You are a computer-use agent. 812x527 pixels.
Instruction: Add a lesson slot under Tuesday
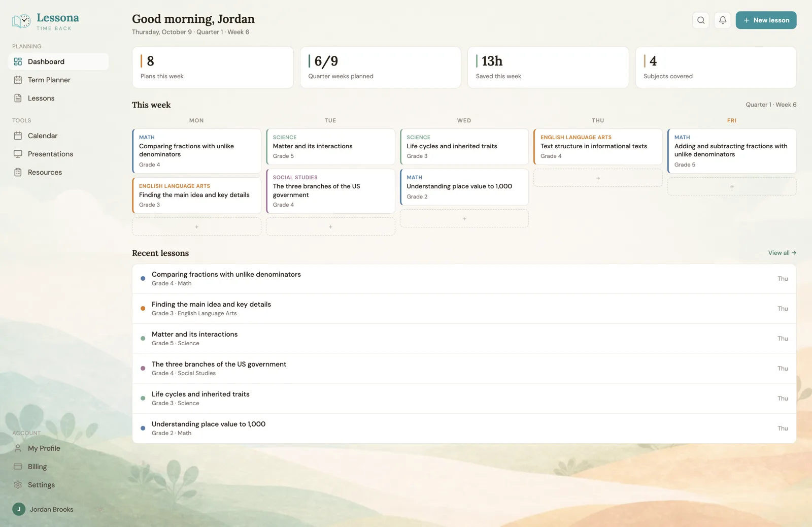pyautogui.click(x=330, y=226)
